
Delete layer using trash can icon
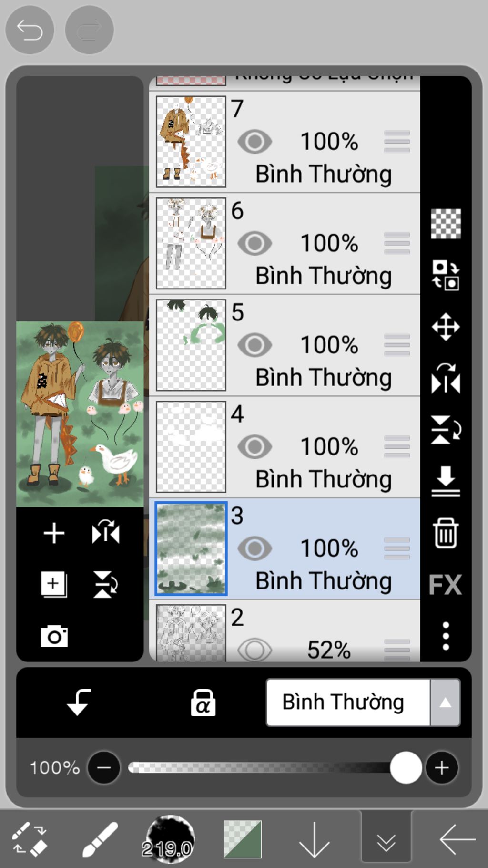tap(446, 533)
